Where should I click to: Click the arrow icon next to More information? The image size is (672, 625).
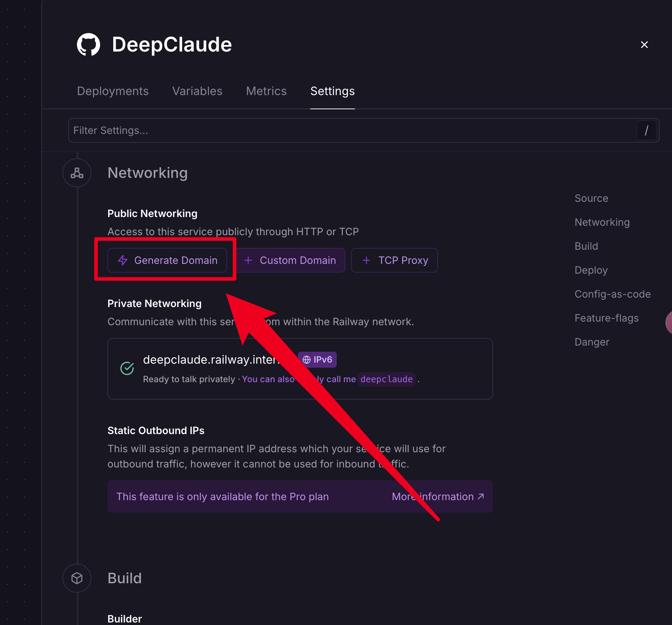[x=481, y=497]
